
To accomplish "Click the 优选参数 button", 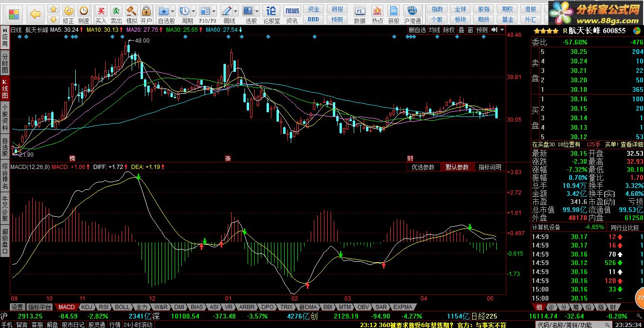I will point(423,167).
